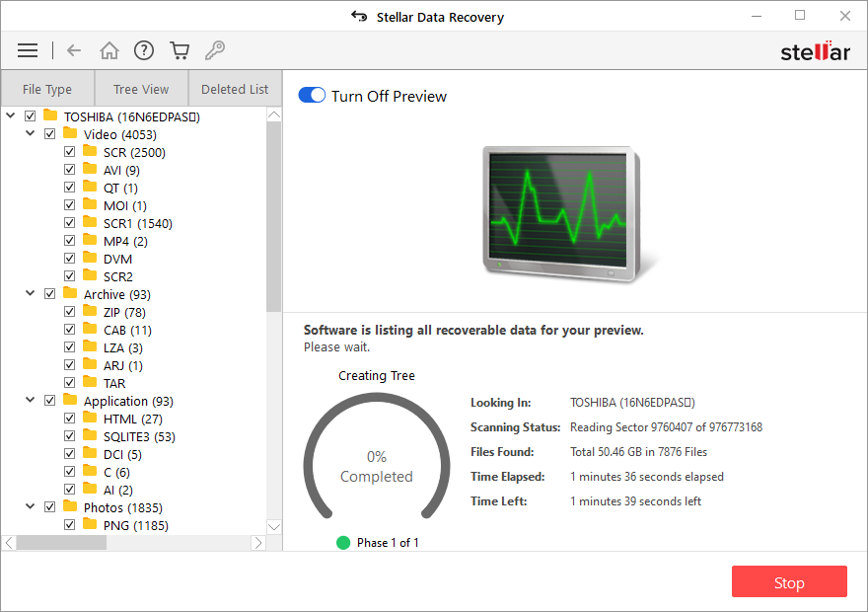Click the ZIP folder icon
This screenshot has height=612, width=868.
coord(90,312)
